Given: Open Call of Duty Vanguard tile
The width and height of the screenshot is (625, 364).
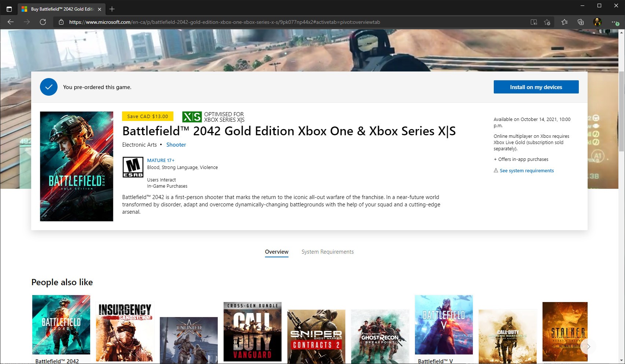Looking at the screenshot, I should (253, 332).
